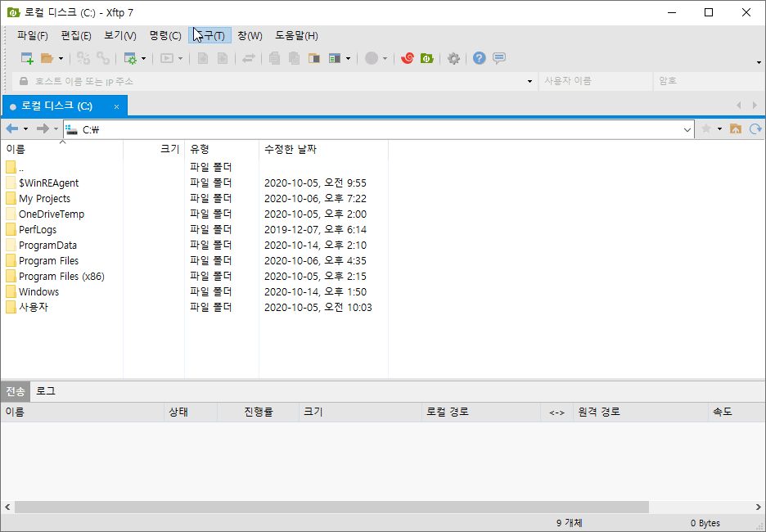Expand the host address history dropdown

click(530, 81)
